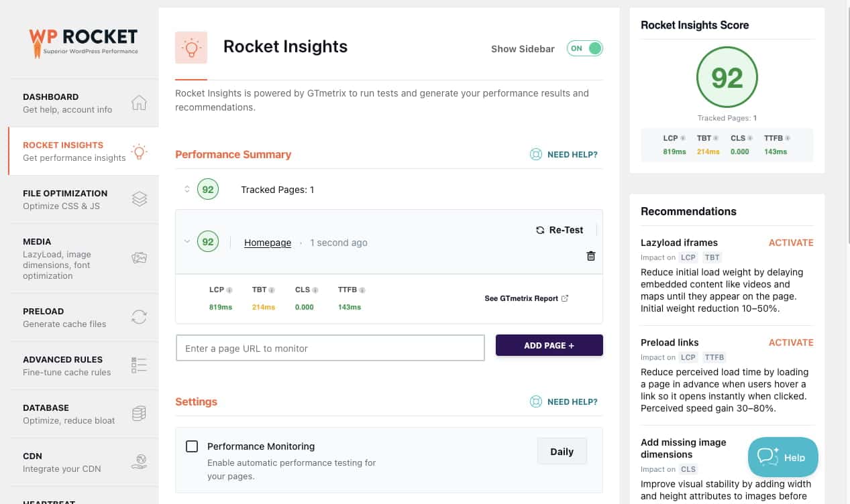Click the LCP info icon in Homepage row
This screenshot has width=850, height=504.
click(x=229, y=290)
